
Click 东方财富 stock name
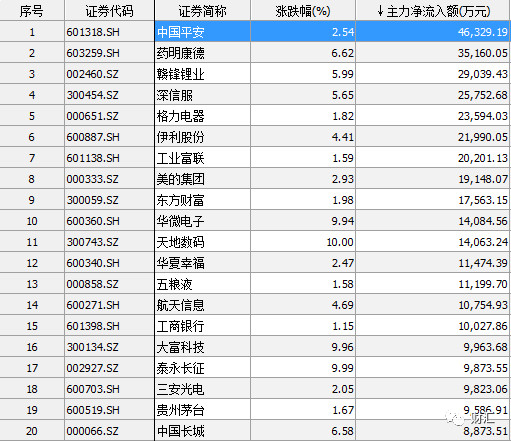pos(180,200)
